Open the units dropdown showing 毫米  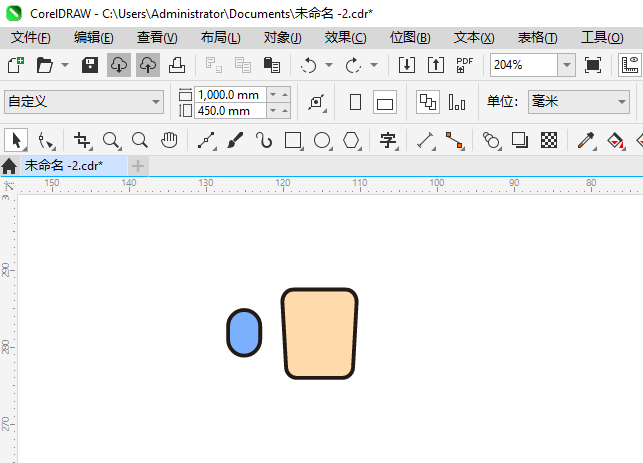620,102
